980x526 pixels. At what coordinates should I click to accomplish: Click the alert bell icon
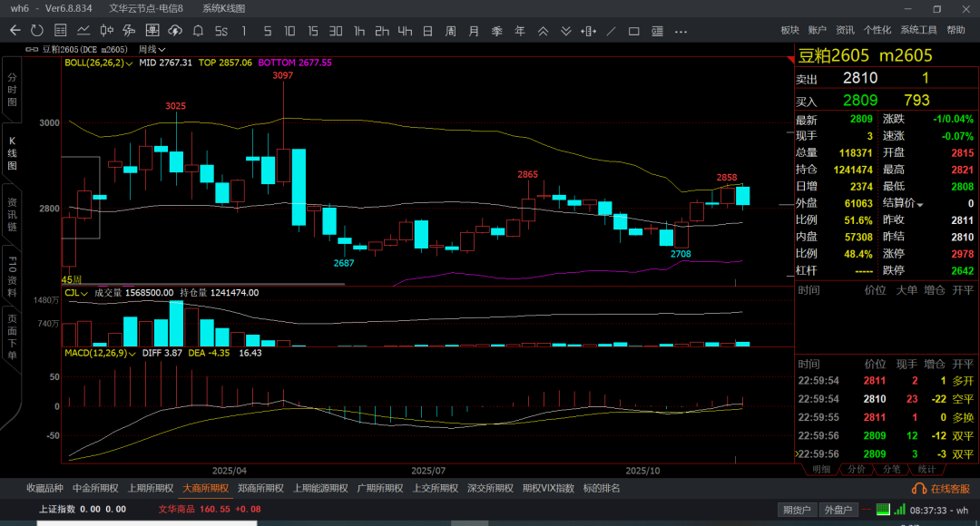click(197, 31)
